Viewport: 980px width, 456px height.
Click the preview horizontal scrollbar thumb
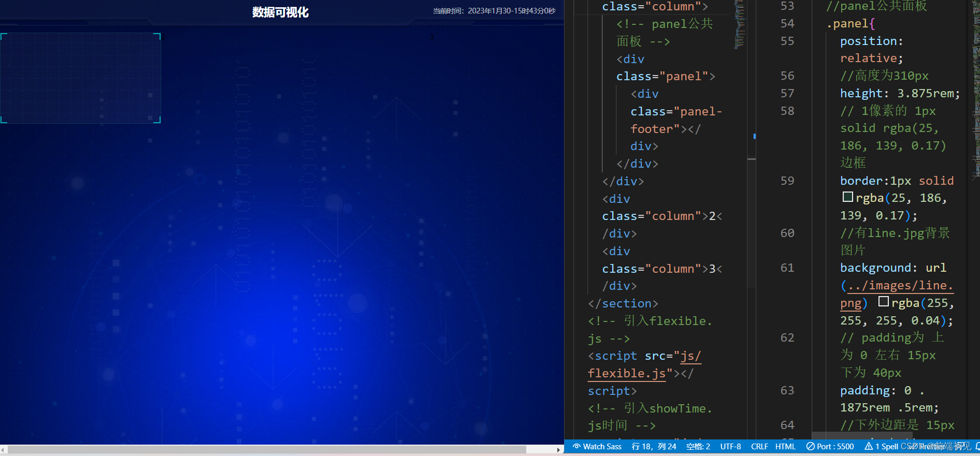(x=267, y=450)
